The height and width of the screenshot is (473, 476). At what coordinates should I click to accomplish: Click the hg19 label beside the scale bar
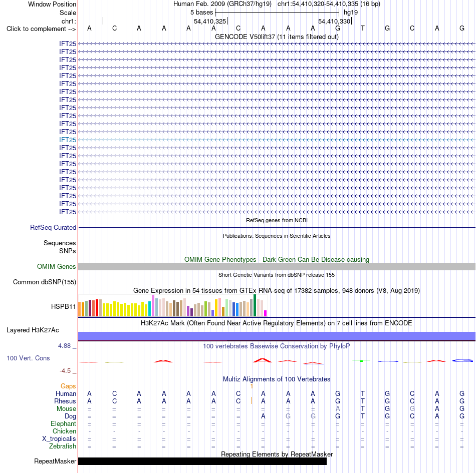coord(351,13)
